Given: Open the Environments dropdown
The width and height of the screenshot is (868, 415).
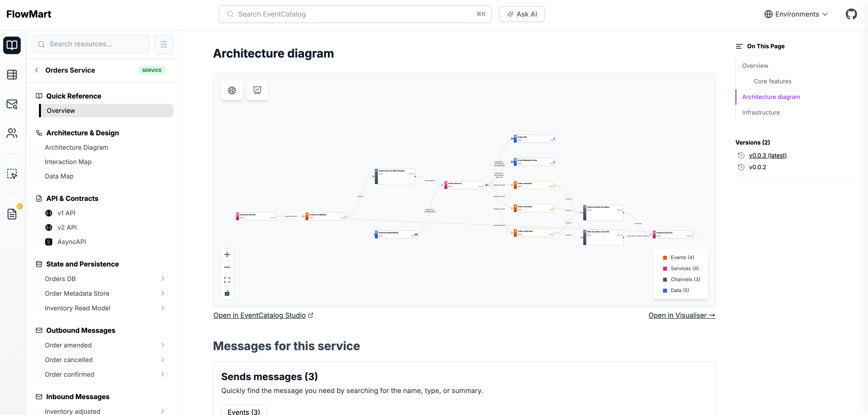Looking at the screenshot, I should (796, 14).
